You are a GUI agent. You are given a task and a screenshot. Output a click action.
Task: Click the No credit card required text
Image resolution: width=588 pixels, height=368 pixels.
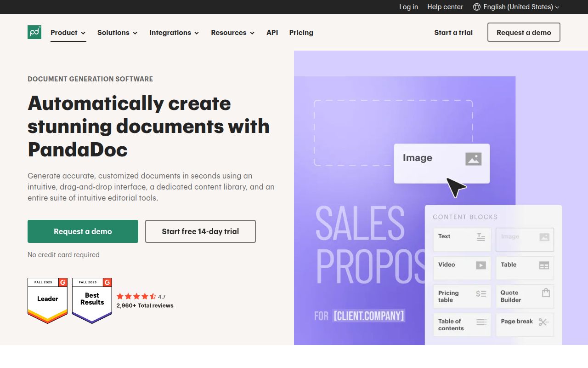[x=63, y=255]
